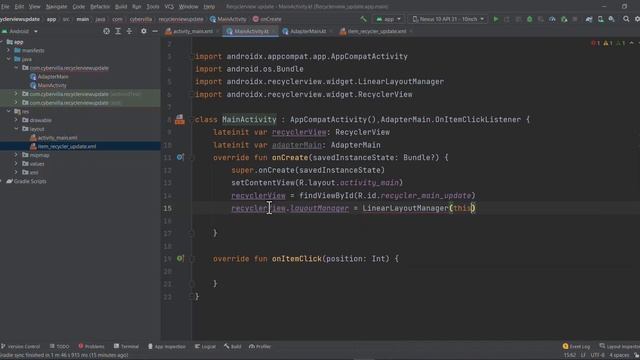Click the class gutter icon at line 8
Screen dimensions: 640x360
(180, 120)
